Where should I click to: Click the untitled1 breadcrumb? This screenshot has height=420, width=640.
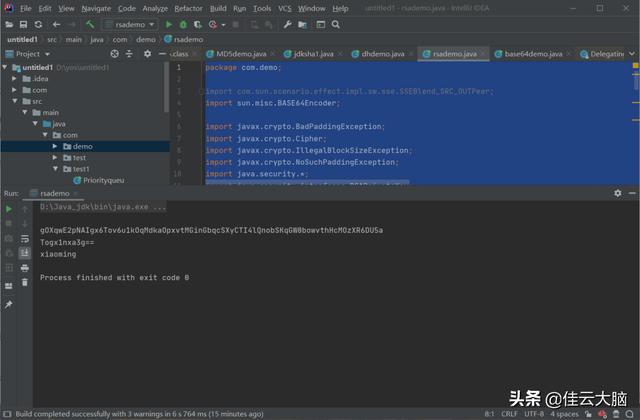pyautogui.click(x=22, y=40)
